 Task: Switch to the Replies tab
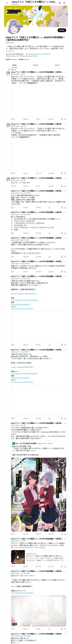36,65
